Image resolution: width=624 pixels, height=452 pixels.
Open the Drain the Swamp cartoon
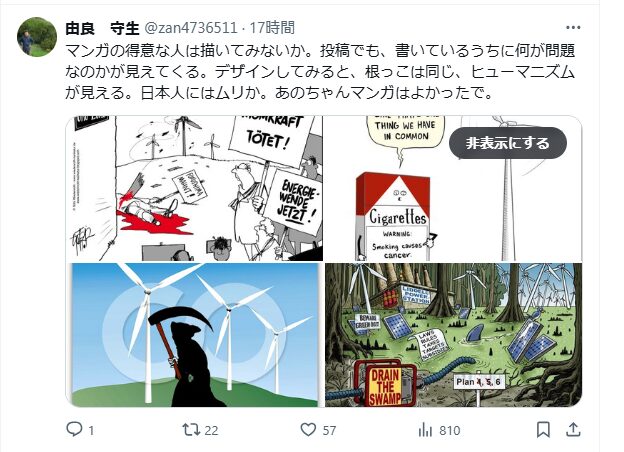(x=454, y=335)
